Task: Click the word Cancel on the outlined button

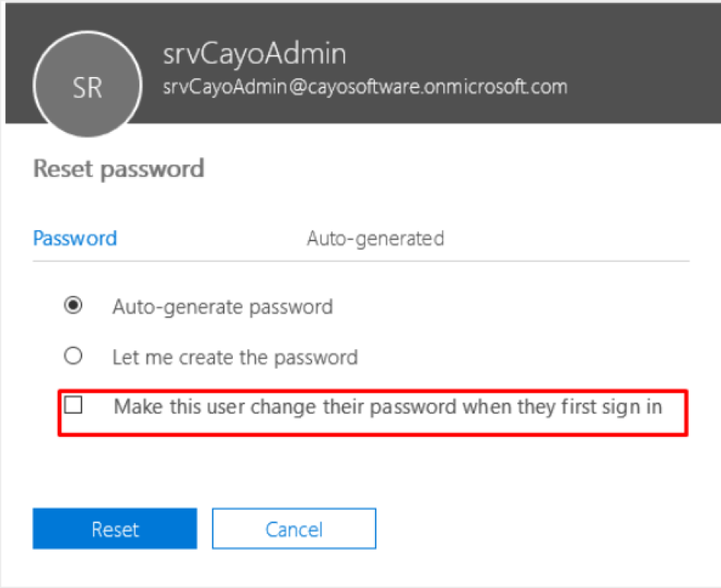Action: coord(294,530)
